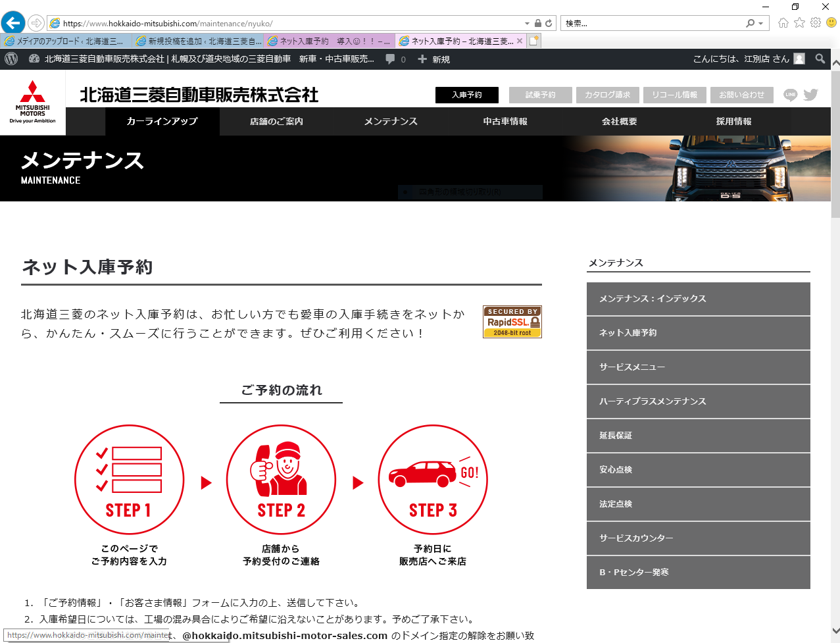
Task: Open the ハーティプラスメンテナンス sidebar link
Action: [x=699, y=401]
